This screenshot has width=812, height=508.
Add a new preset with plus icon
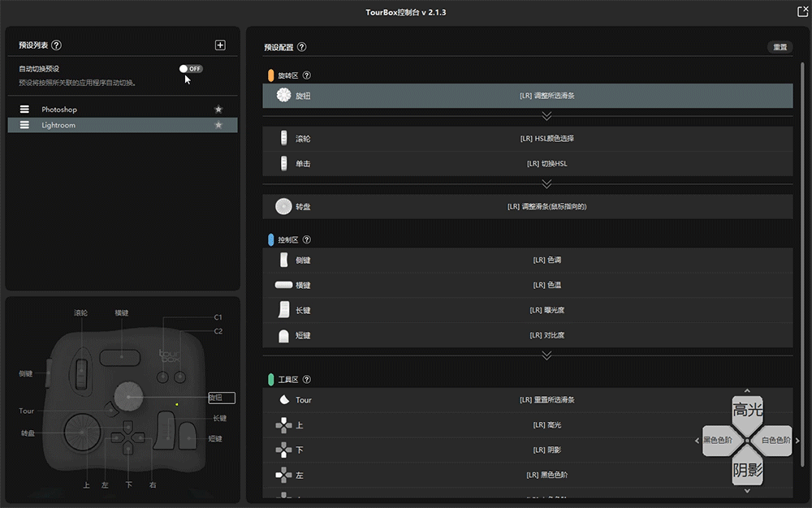pos(220,45)
